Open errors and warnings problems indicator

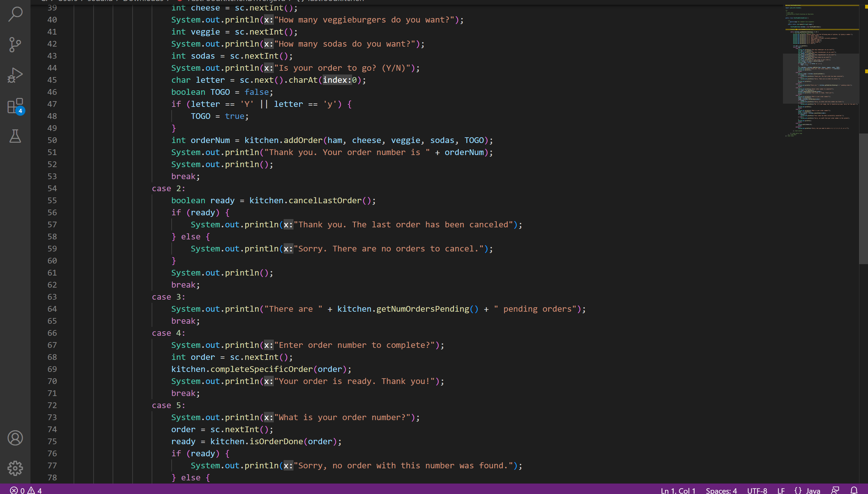tap(26, 490)
